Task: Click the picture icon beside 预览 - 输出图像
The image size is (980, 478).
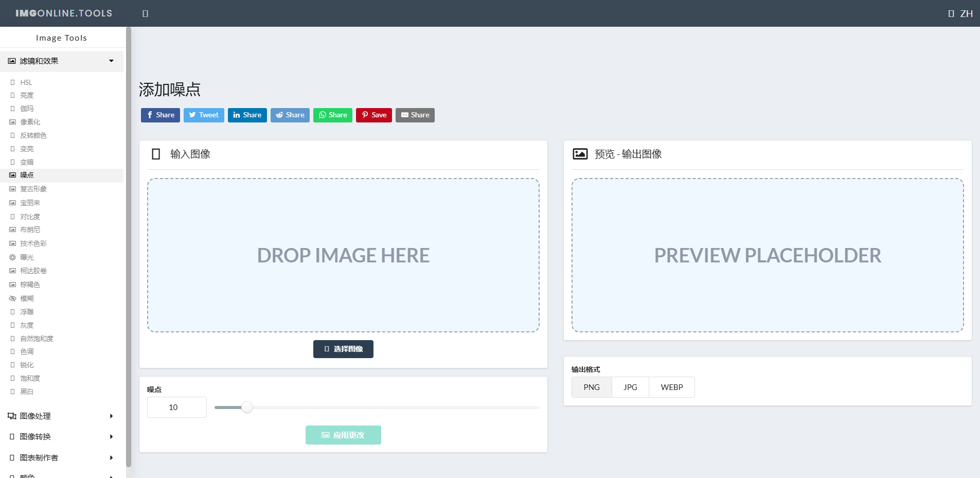Action: tap(580, 154)
